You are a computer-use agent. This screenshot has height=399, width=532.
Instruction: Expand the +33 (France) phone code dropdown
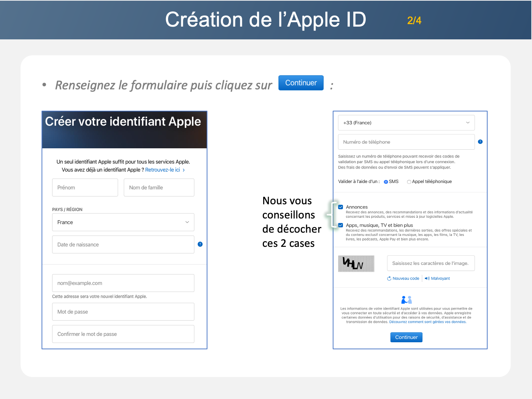click(x=406, y=123)
